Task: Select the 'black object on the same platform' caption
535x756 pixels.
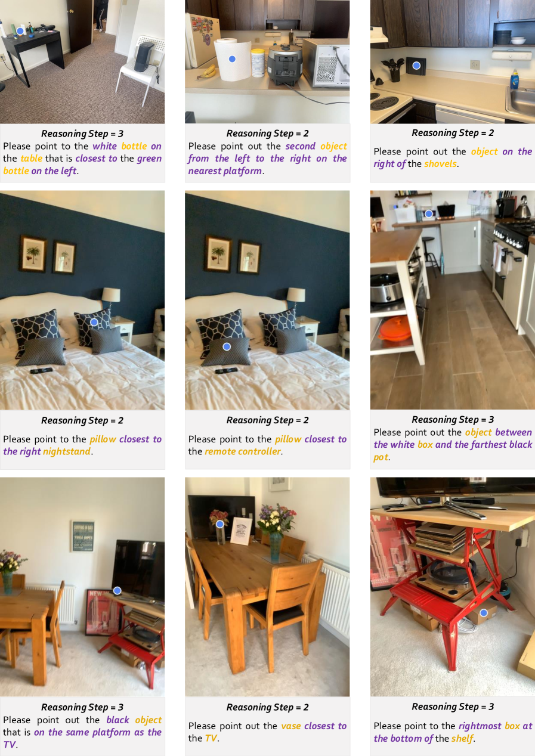Action: coord(82,732)
